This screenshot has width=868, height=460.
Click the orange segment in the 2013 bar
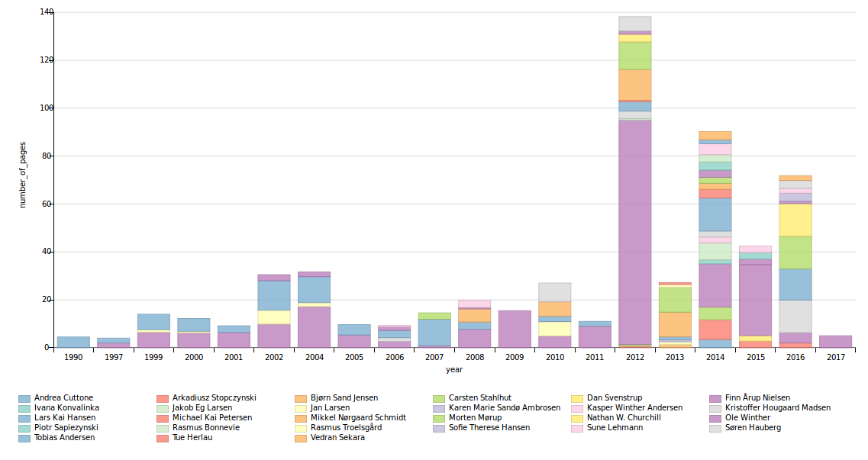tap(675, 324)
